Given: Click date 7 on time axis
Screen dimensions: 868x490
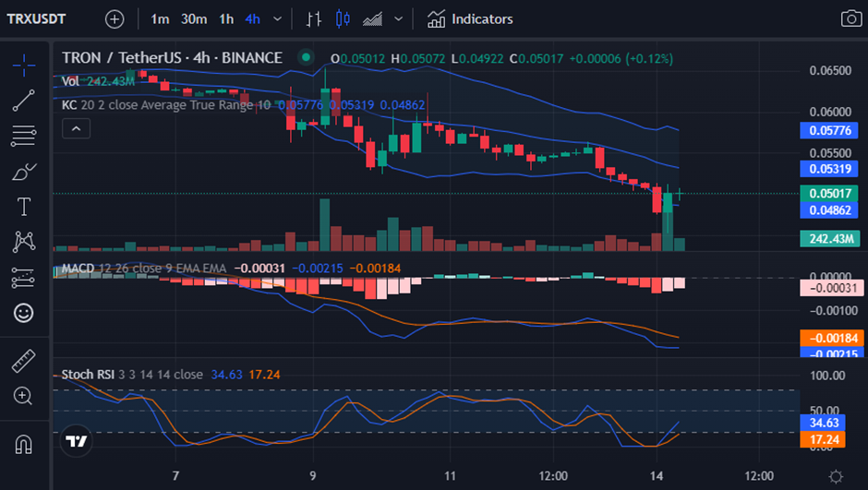Looking at the screenshot, I should 175,476.
